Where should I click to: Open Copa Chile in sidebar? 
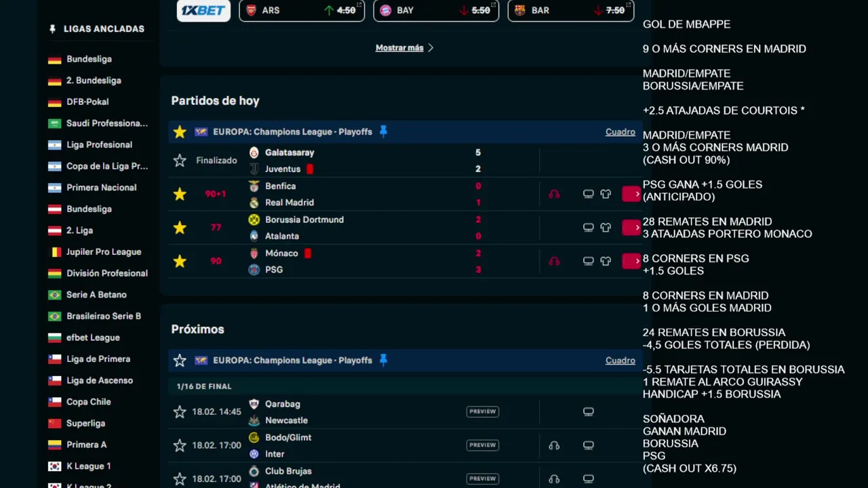(x=88, y=402)
